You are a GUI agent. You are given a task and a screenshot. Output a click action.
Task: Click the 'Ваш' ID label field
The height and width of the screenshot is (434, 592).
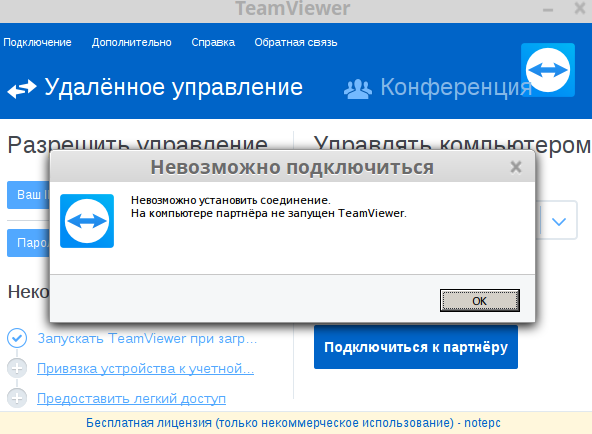pyautogui.click(x=29, y=195)
